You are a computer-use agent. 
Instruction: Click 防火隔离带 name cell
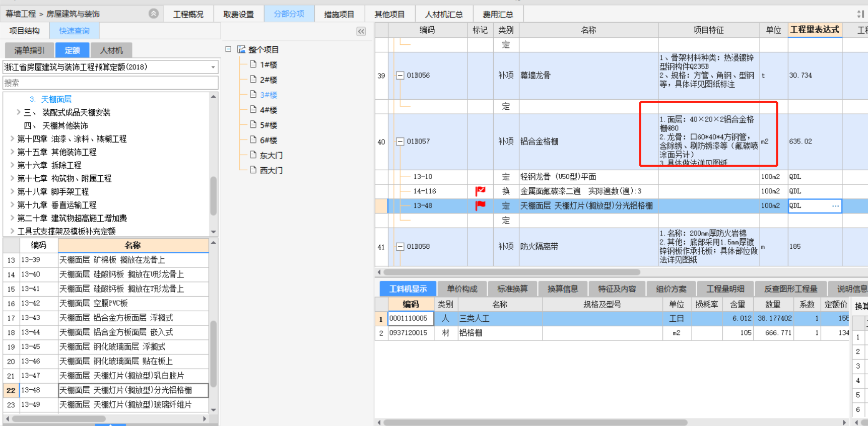[588, 247]
